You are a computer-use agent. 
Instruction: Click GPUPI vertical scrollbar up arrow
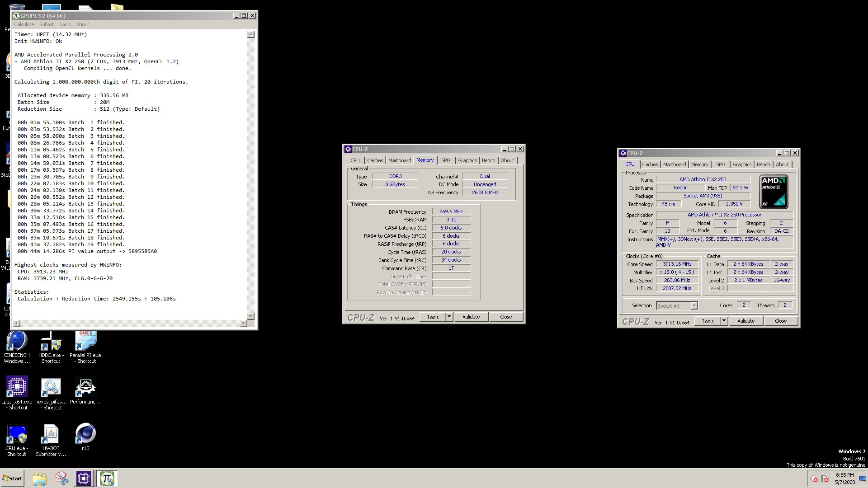[x=251, y=35]
